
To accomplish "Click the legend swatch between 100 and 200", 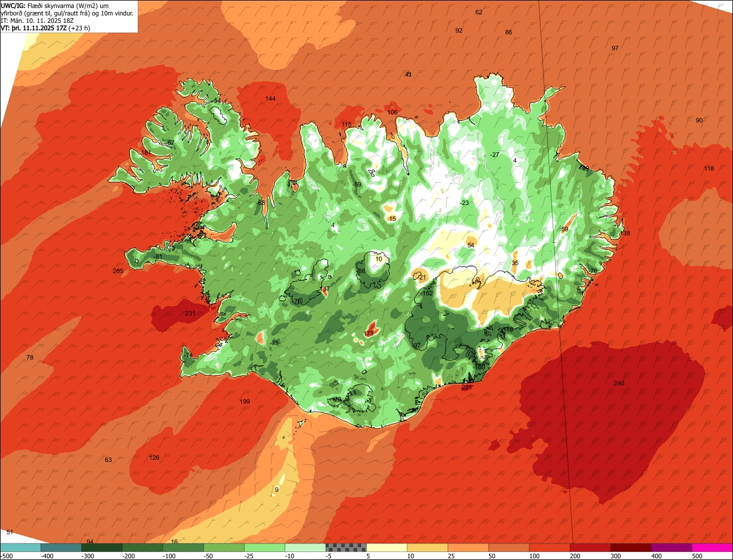I will pyautogui.click(x=549, y=547).
